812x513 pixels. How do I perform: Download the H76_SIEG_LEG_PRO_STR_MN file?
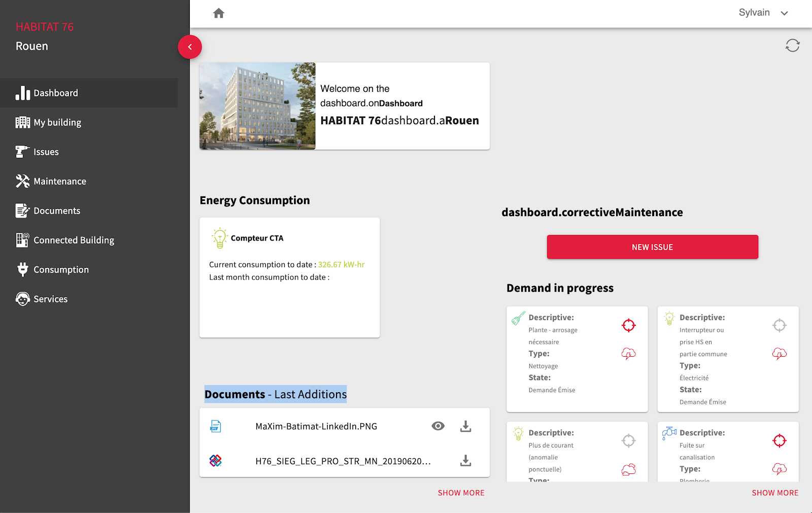coord(465,461)
